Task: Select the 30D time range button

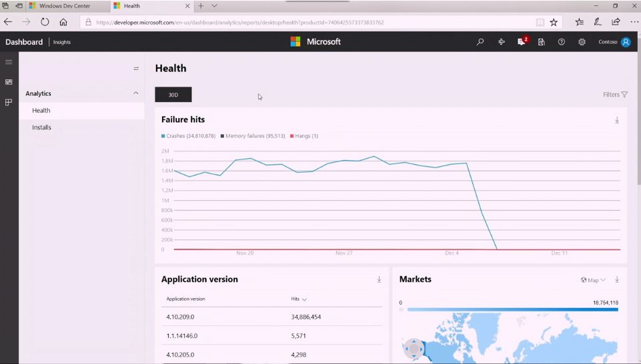Action: tap(173, 95)
